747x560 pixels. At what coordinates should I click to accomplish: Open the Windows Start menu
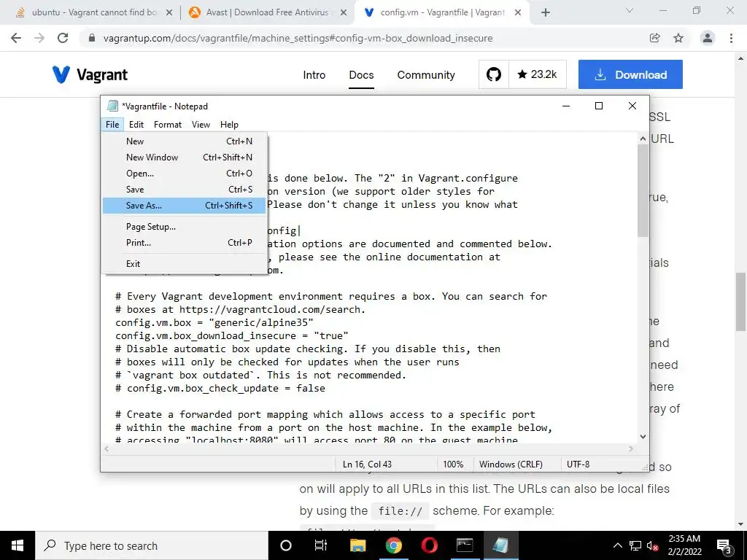[x=18, y=545]
